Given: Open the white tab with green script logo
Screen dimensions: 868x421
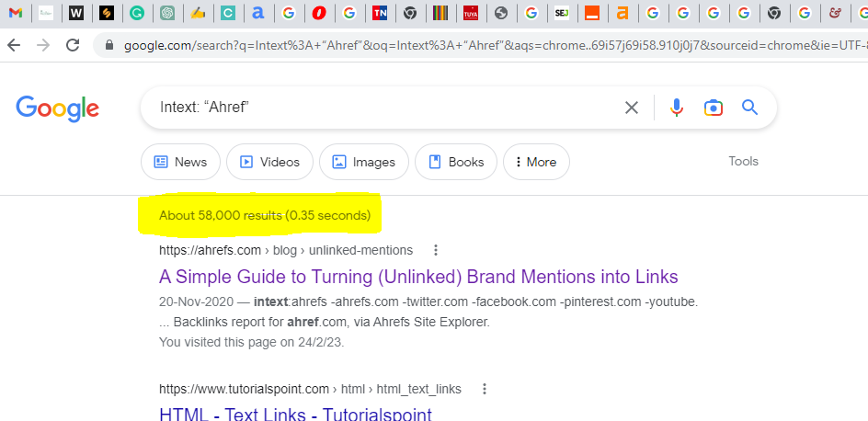Looking at the screenshot, I should pyautogui.click(x=46, y=13).
